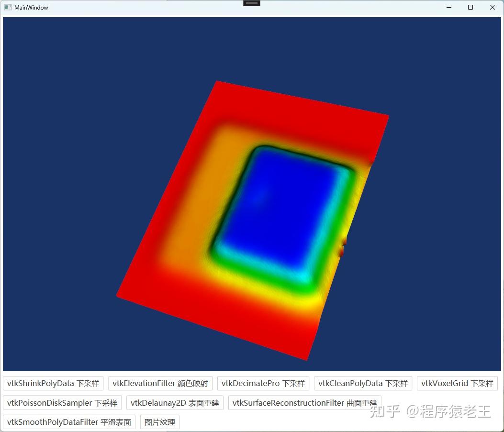Apply vtkElevationFilter 颜色映射 color mapping
This screenshot has width=504, height=432.
(x=160, y=383)
